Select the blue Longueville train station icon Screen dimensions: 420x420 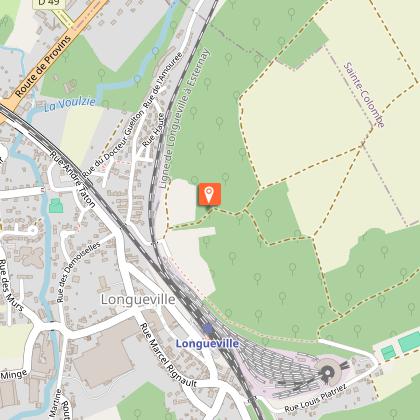pos(208,329)
